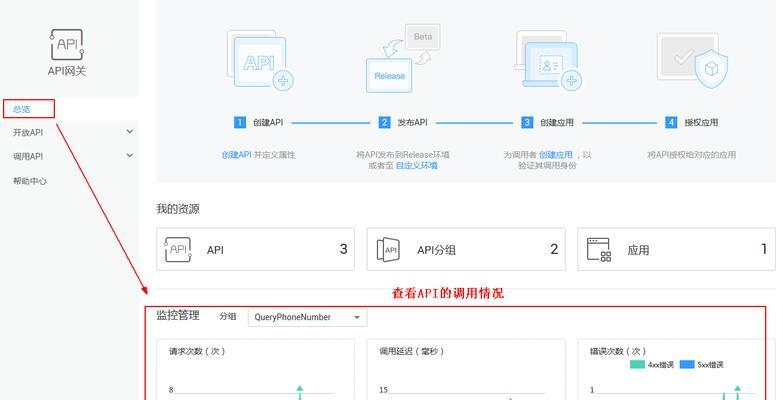Click the 调用延迟（毫秒）chart title
This screenshot has height=400, width=783.
coord(411,352)
